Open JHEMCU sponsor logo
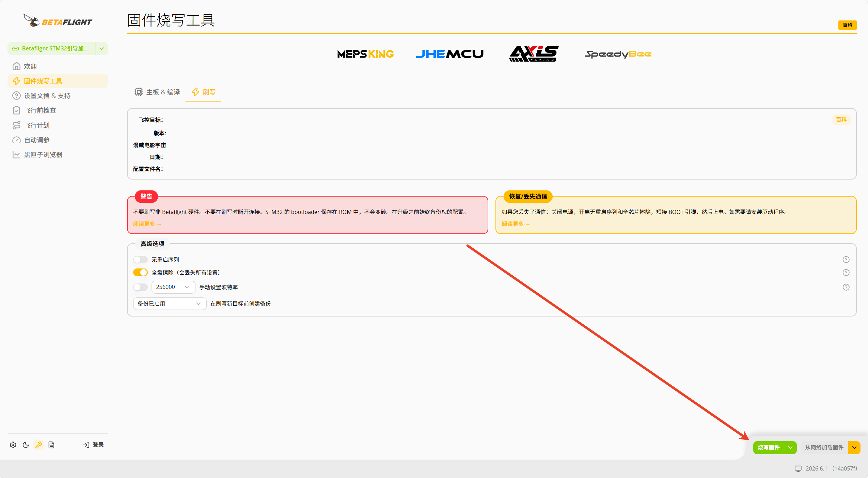 coord(449,54)
